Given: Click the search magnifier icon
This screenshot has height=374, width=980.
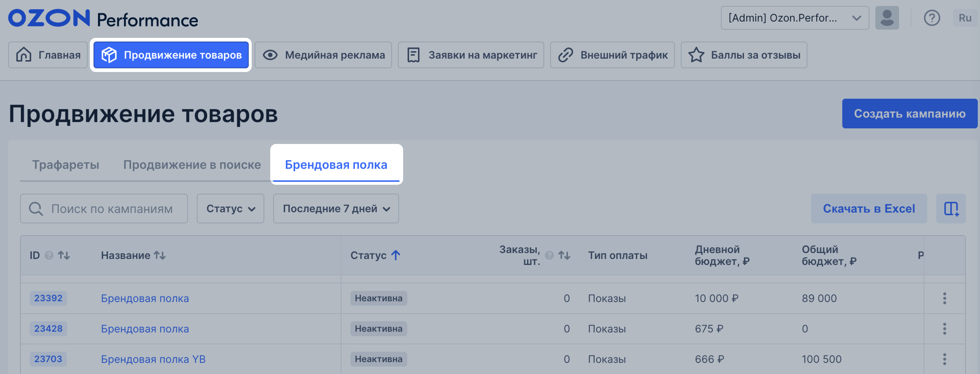Looking at the screenshot, I should [x=36, y=209].
